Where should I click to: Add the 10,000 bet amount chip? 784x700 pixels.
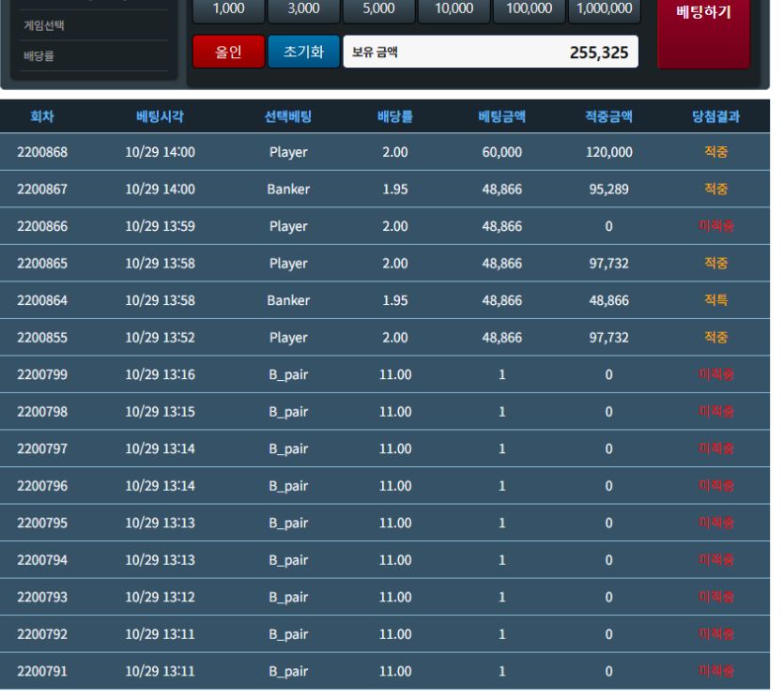point(454,10)
